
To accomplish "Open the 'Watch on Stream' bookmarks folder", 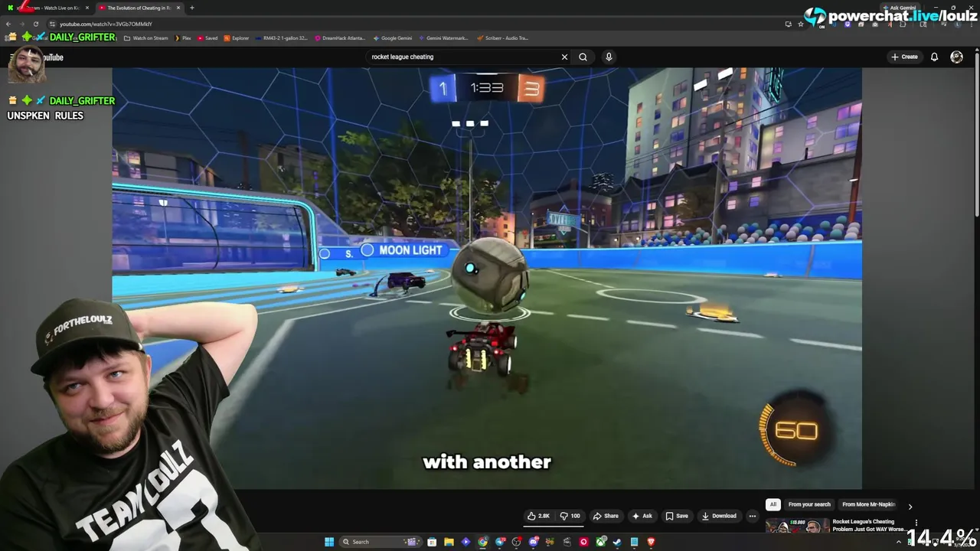I will pos(145,37).
